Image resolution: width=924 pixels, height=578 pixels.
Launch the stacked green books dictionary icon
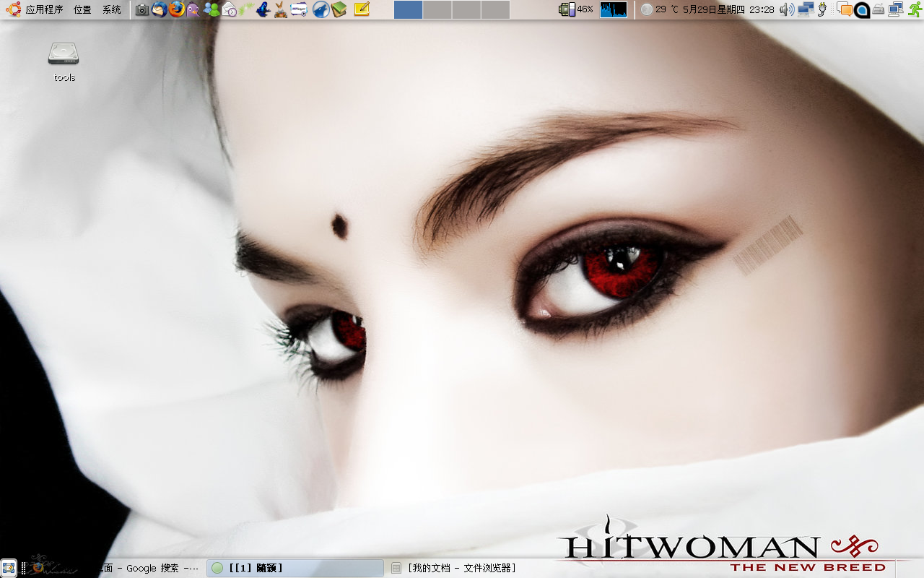coord(339,9)
